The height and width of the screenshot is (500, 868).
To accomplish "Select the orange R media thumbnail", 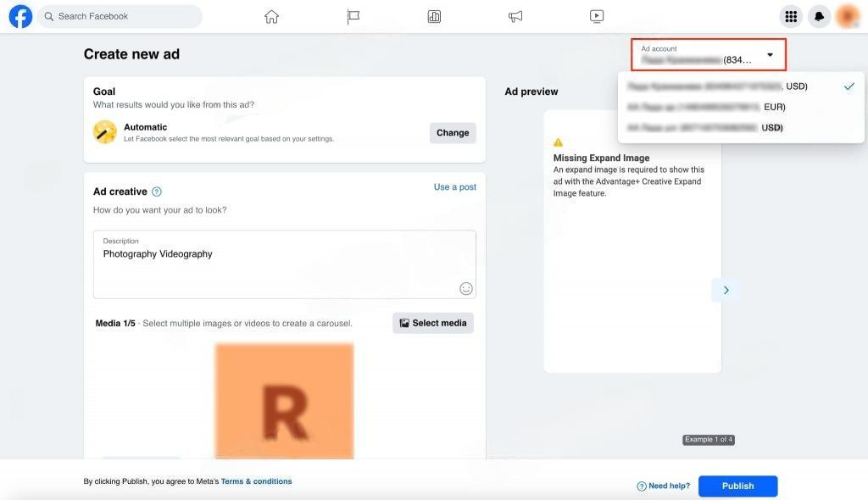I will click(285, 401).
